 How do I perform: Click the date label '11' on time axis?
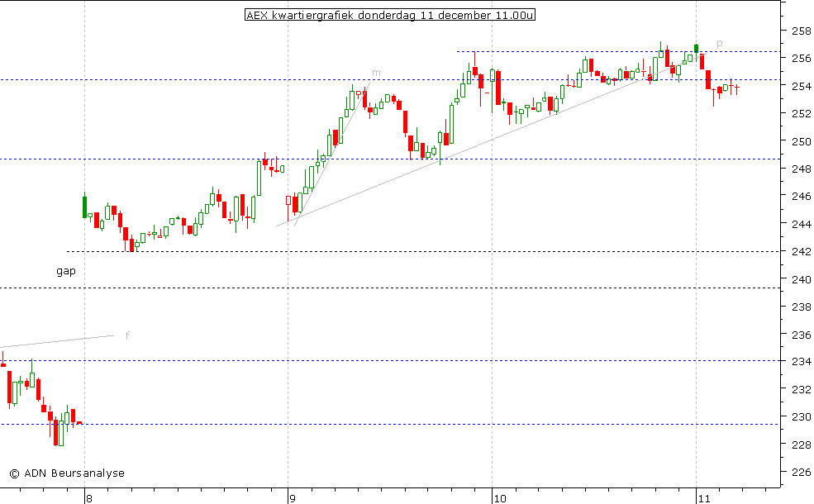[703, 499]
